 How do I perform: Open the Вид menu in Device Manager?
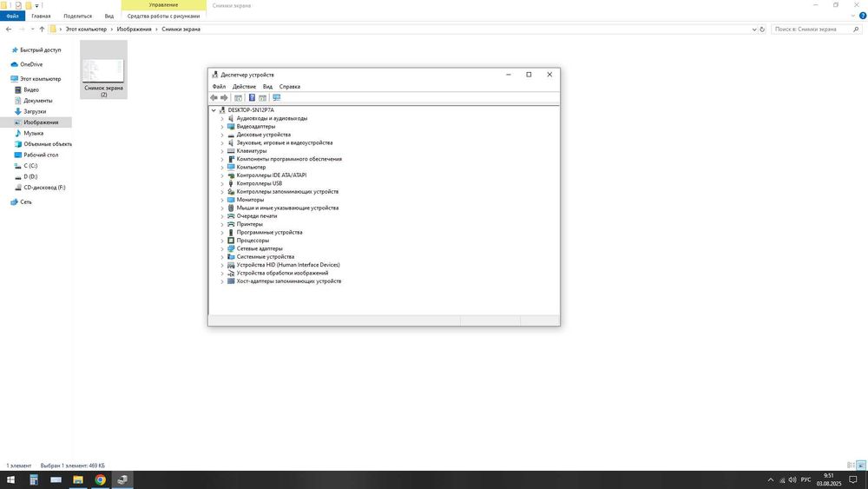coord(267,86)
